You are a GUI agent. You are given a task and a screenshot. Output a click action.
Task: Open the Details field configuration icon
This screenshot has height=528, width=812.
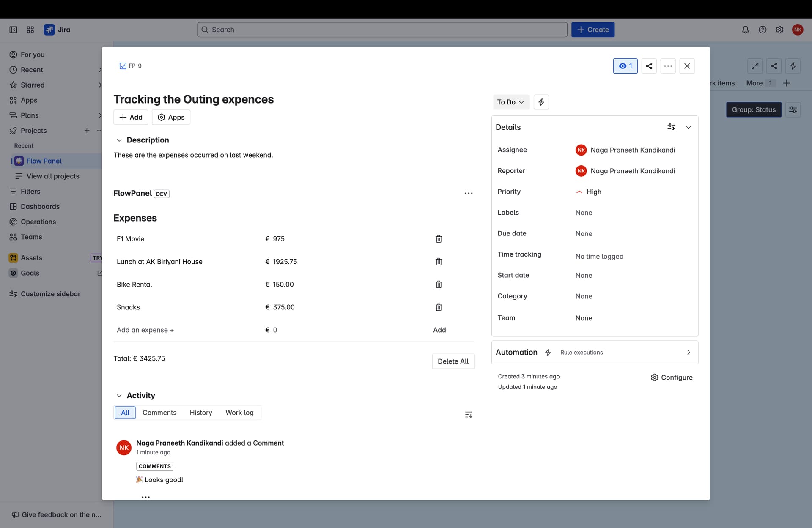pos(671,127)
